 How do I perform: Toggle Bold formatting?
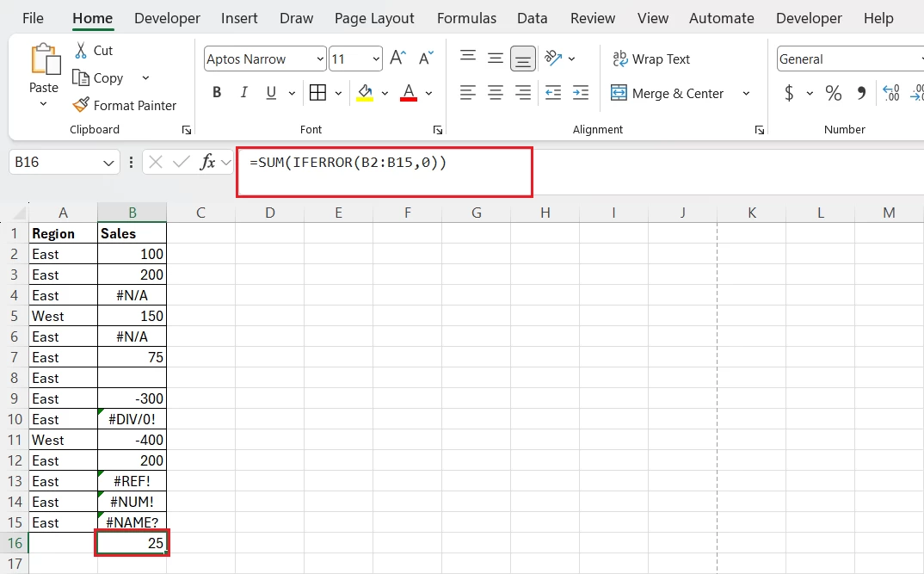click(x=217, y=93)
